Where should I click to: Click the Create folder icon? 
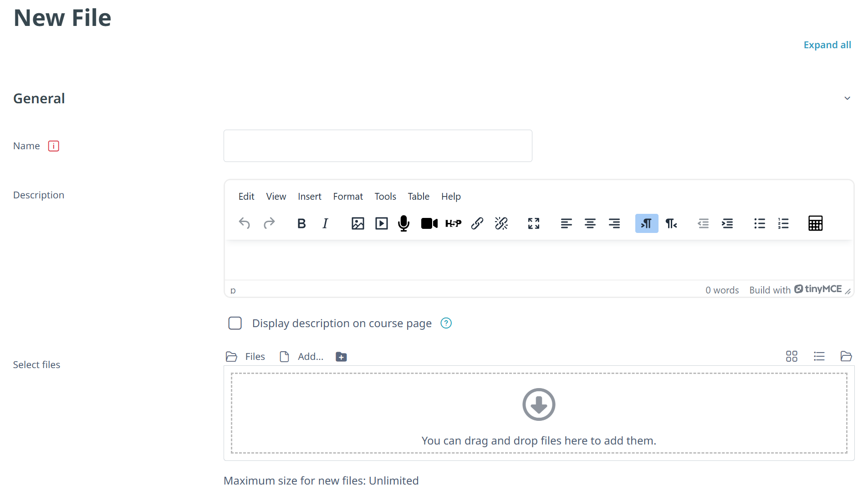click(x=341, y=357)
